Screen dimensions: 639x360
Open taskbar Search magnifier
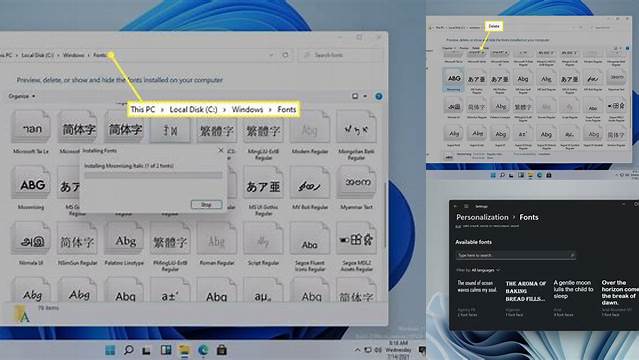click(128, 350)
